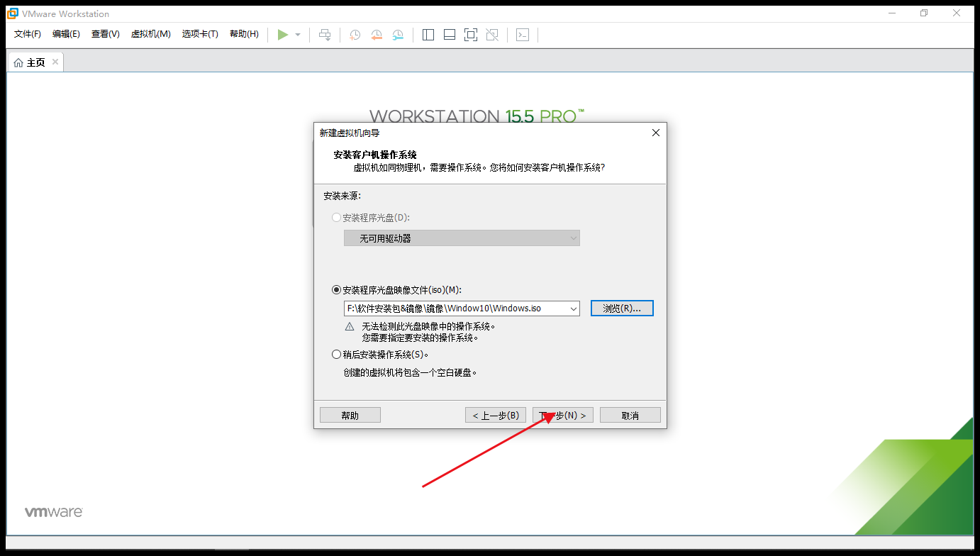Minimize the VMware Workstation window
This screenshot has height=556, width=980.
coord(892,13)
